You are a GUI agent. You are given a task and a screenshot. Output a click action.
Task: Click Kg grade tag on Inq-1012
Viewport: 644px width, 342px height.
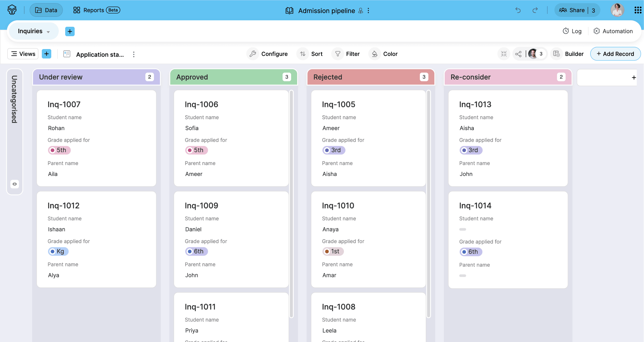[58, 251]
